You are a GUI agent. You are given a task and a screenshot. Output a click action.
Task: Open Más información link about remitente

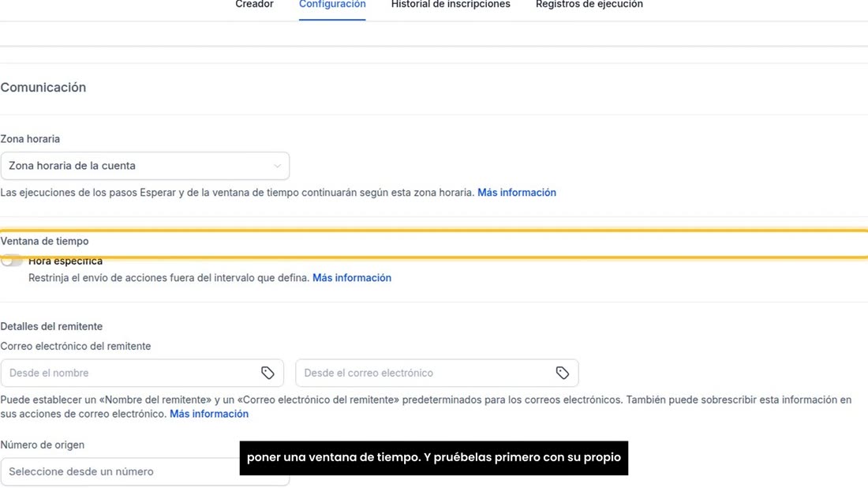(x=208, y=414)
